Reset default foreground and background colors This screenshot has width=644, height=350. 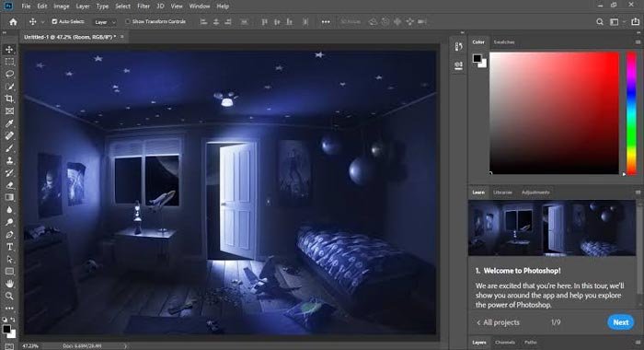(5, 320)
